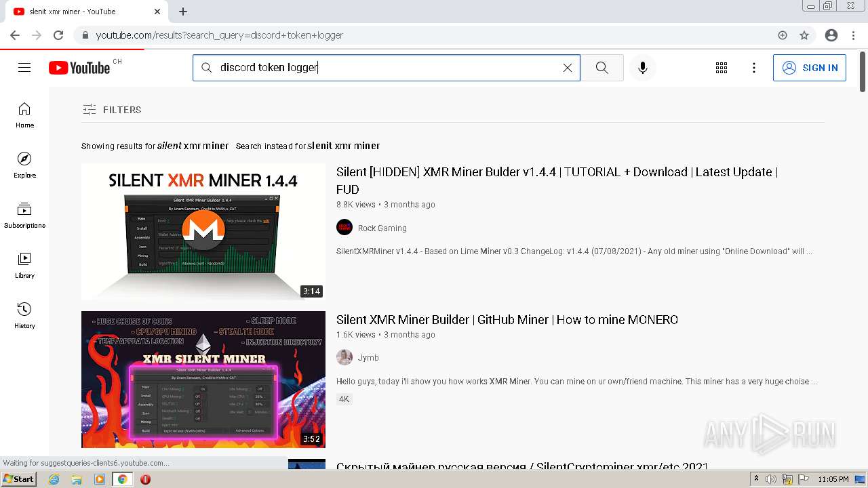The height and width of the screenshot is (488, 868).
Task: Launch Internet Explorer from the taskbar
Action: [54, 479]
